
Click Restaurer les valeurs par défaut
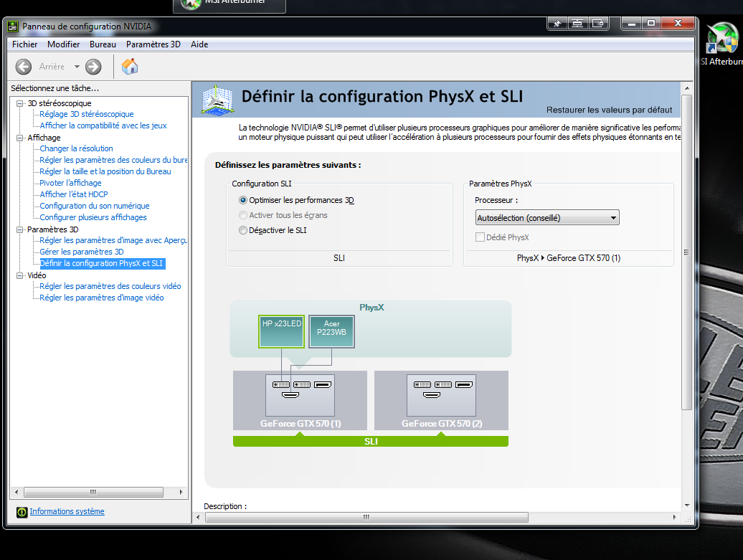coord(609,110)
